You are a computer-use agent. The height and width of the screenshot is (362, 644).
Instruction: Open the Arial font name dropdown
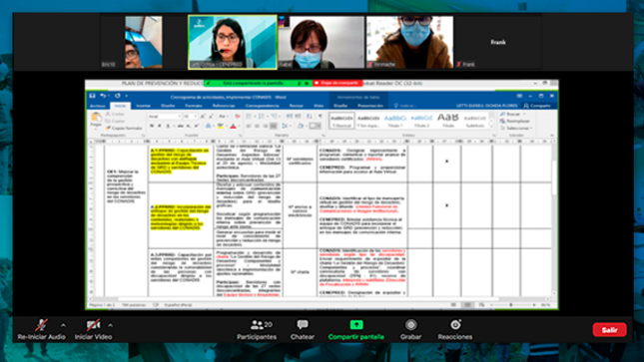[165, 117]
